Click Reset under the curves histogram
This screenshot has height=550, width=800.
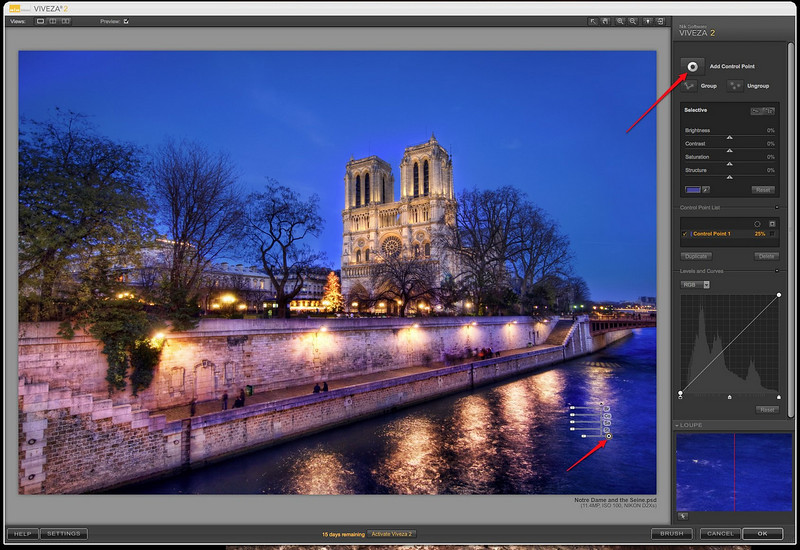coord(767,410)
